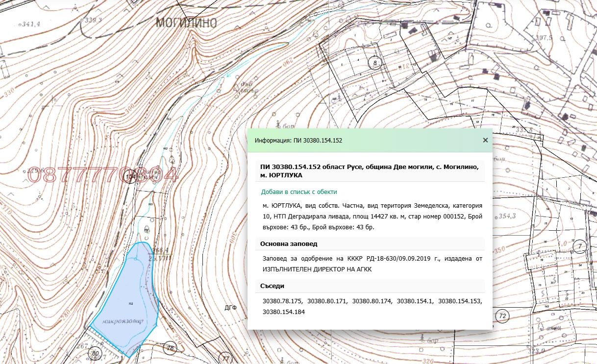597x364 pixels.
Task: Click circled cadastral marker 78
Action: coord(171,348)
